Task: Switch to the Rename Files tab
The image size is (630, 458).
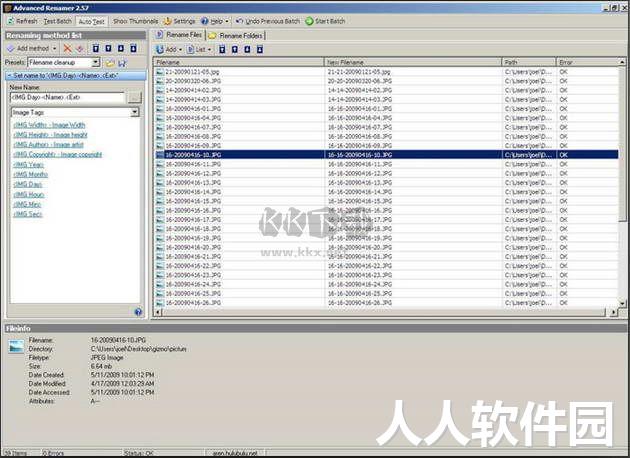Action: point(179,35)
